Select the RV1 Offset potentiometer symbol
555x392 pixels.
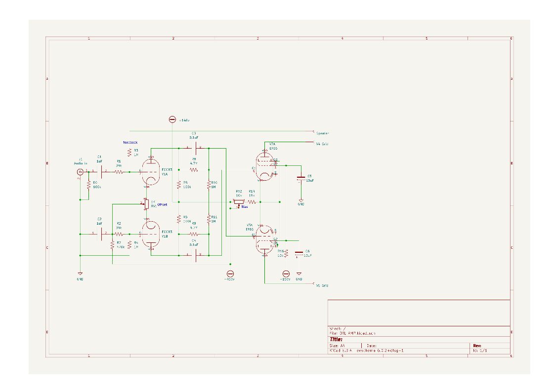(146, 204)
